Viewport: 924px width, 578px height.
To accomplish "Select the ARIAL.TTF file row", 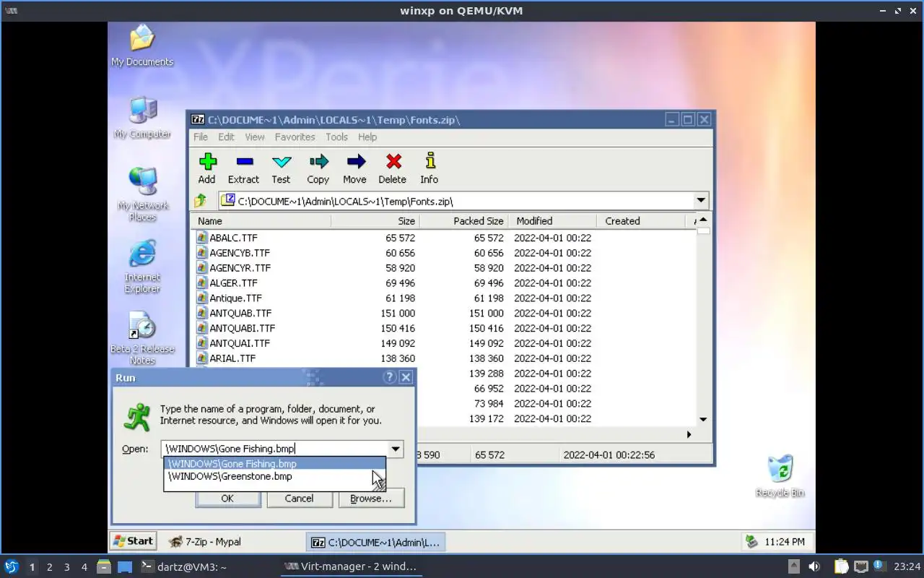I will tap(443, 358).
